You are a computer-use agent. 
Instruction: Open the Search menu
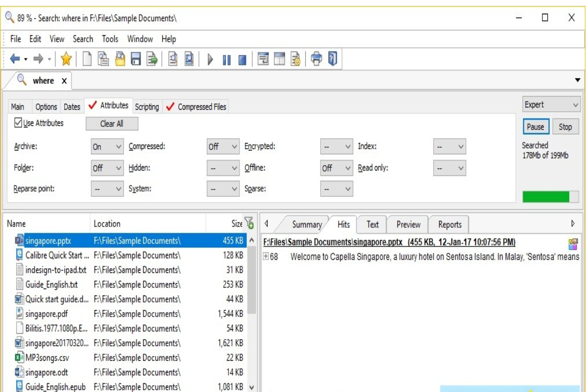83,39
